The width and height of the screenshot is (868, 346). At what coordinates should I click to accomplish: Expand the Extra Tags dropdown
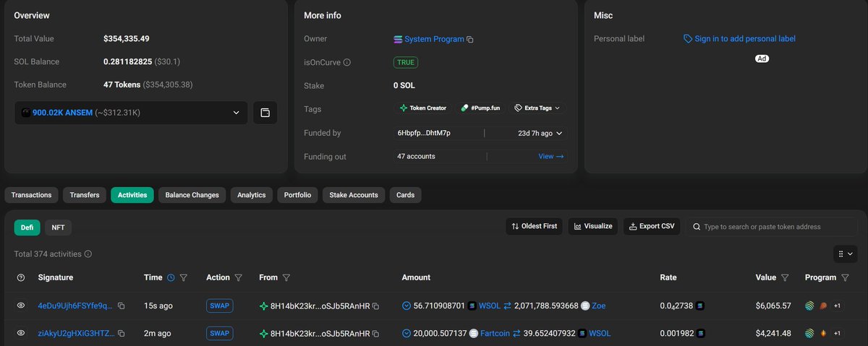(537, 108)
